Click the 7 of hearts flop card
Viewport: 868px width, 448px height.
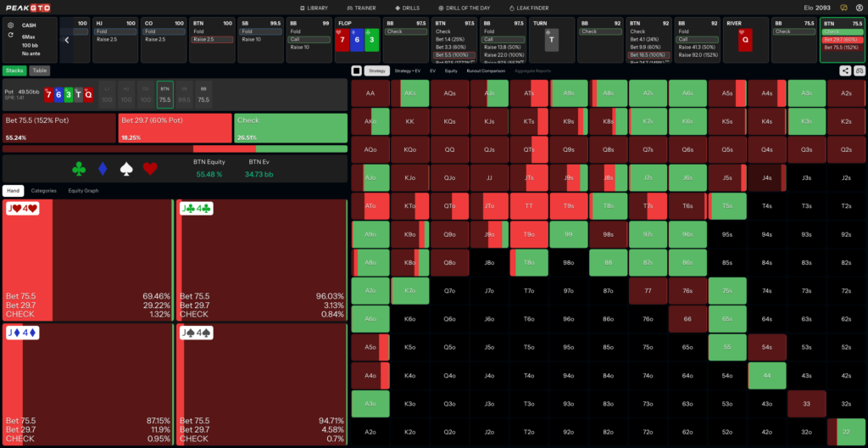(342, 40)
